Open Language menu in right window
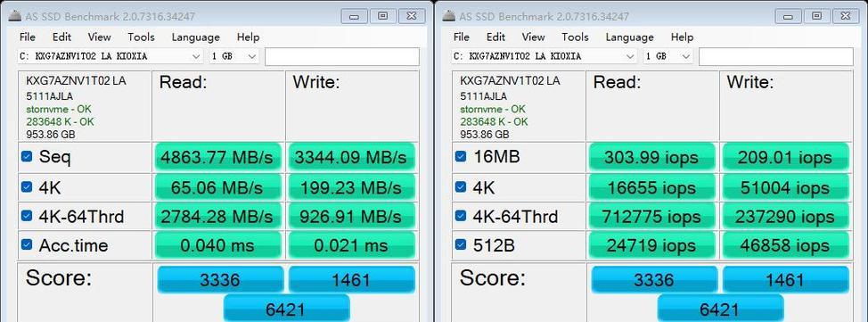The image size is (868, 322). click(629, 37)
